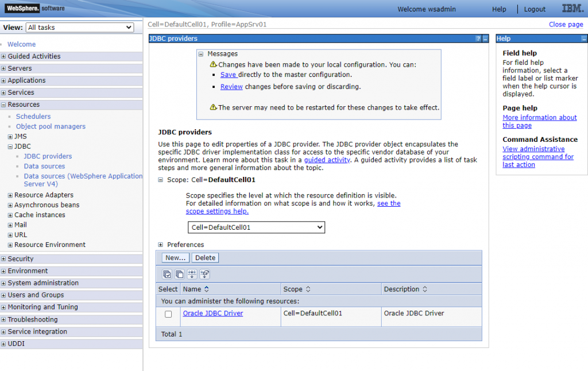This screenshot has height=371, width=588.
Task: Expand the Resource Adapters node
Action: 10,195
